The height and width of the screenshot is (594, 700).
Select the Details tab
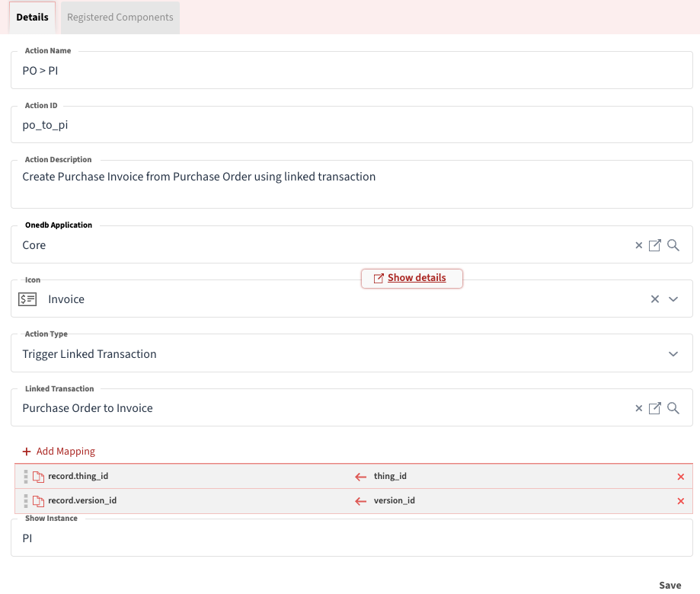(x=32, y=17)
